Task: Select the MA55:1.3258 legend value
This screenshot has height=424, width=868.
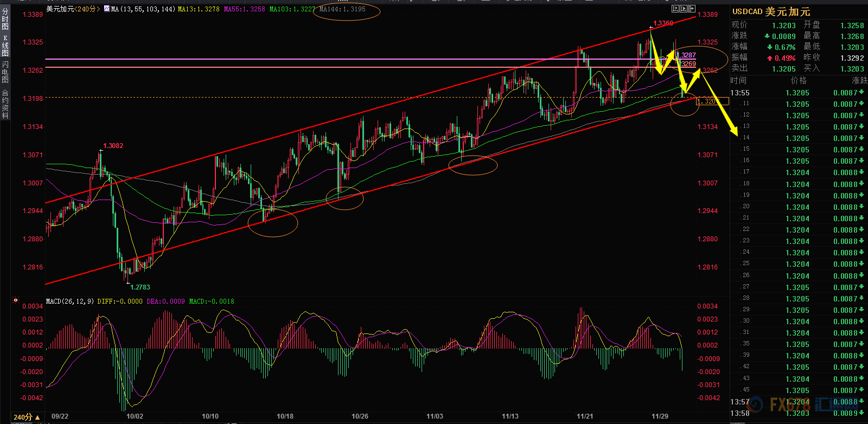Action: coord(245,9)
